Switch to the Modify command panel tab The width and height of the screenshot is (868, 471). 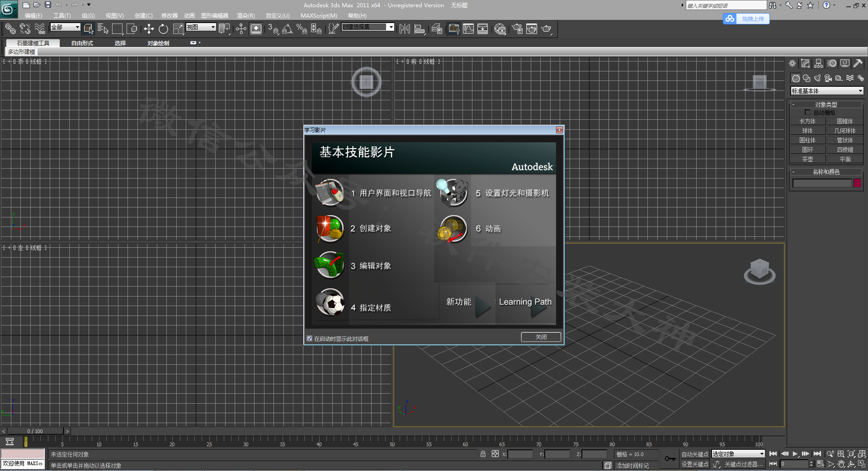[805, 63]
